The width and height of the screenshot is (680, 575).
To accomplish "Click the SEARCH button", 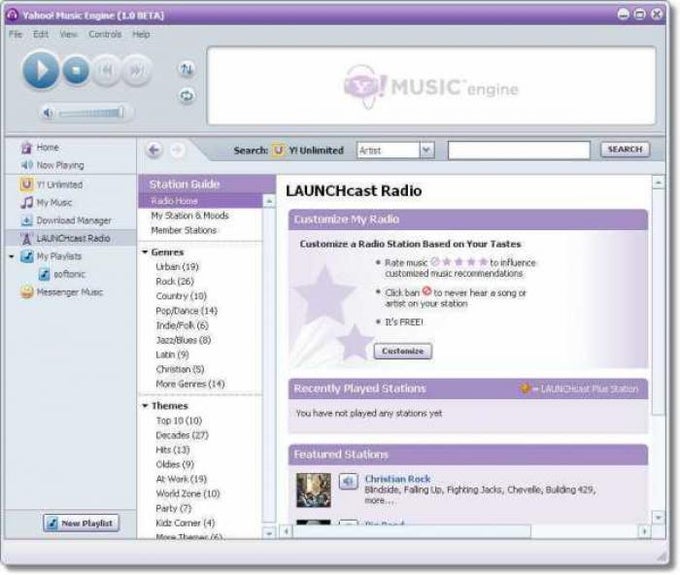I will point(625,150).
